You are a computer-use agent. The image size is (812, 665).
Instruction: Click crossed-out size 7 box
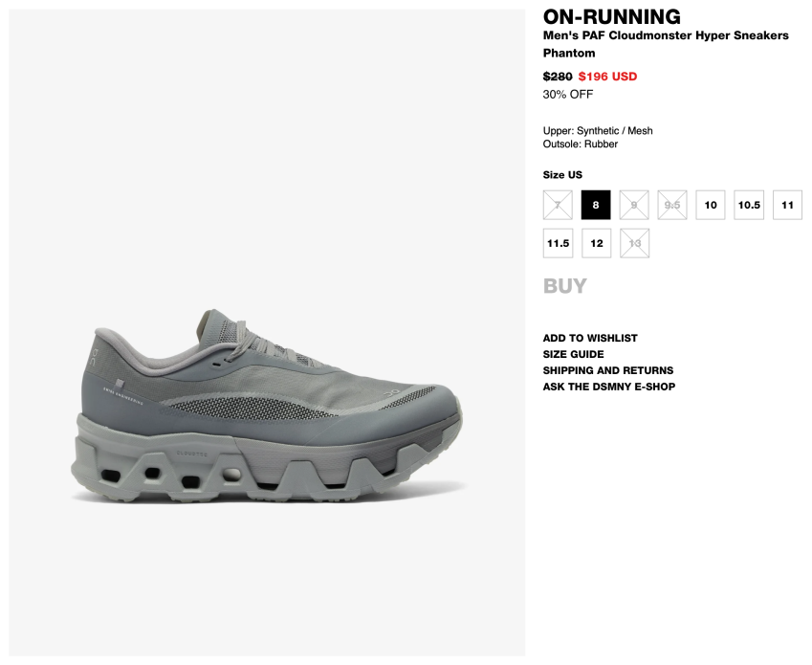558,205
